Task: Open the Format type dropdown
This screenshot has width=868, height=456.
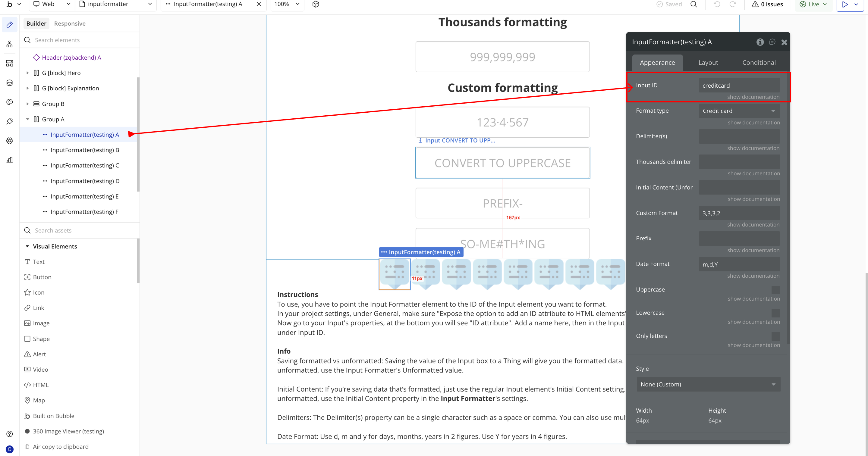Action: (x=739, y=111)
